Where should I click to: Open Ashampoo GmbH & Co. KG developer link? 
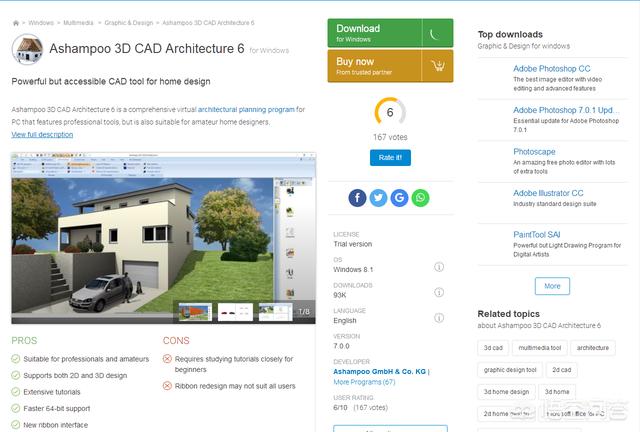[380, 372]
